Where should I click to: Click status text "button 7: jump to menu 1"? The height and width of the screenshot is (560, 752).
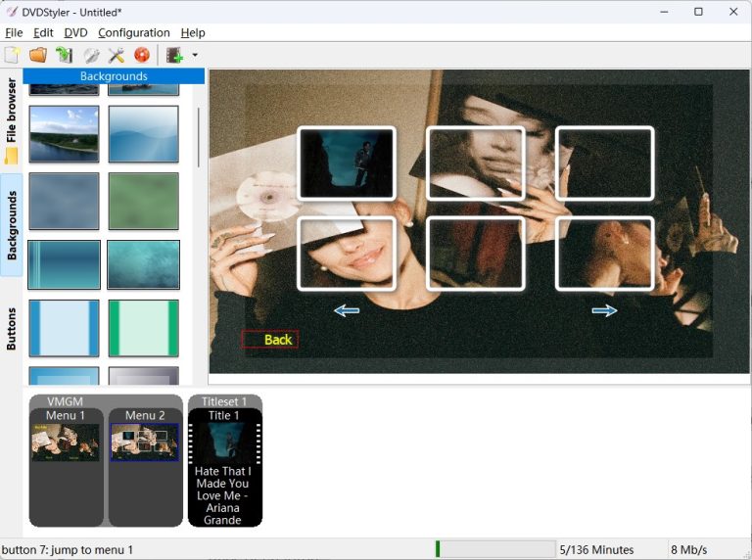tap(68, 550)
